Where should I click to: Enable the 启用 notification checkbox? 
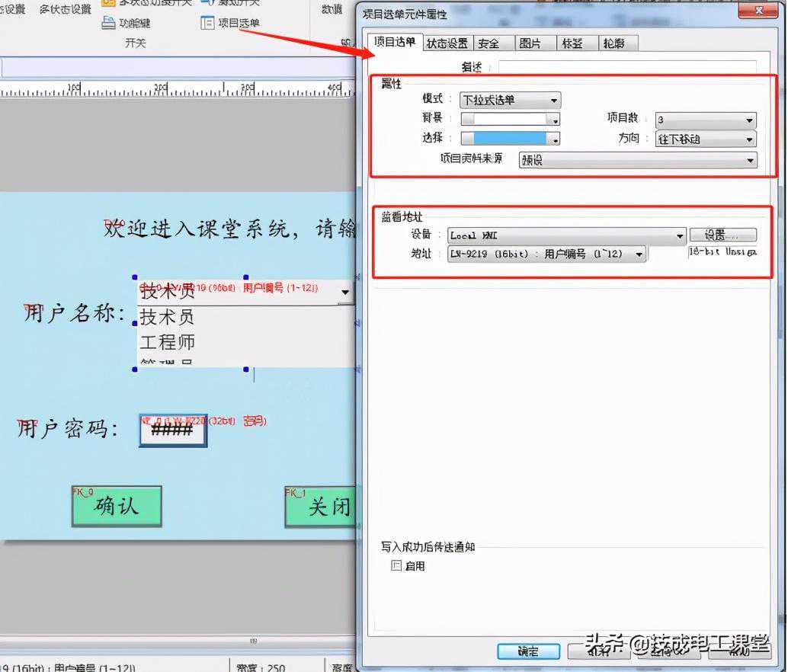tap(396, 566)
